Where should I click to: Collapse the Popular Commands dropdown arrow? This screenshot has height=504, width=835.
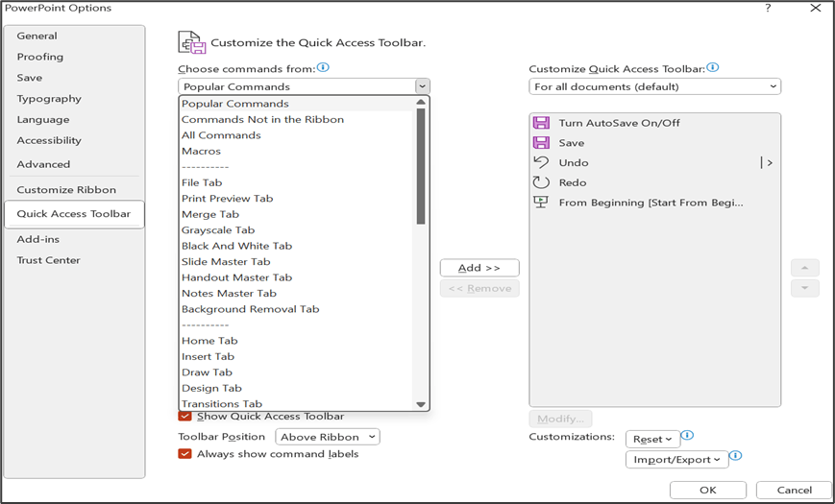tap(422, 86)
